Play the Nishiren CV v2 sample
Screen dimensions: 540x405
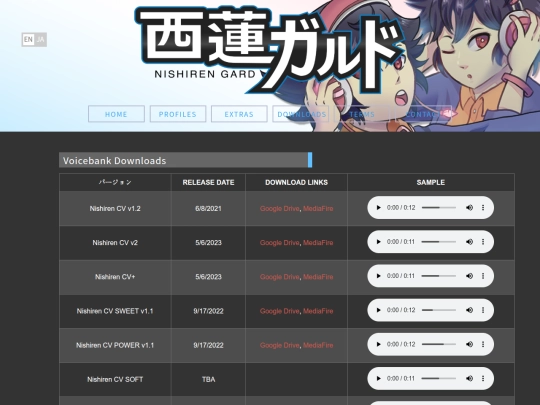pyautogui.click(x=378, y=242)
